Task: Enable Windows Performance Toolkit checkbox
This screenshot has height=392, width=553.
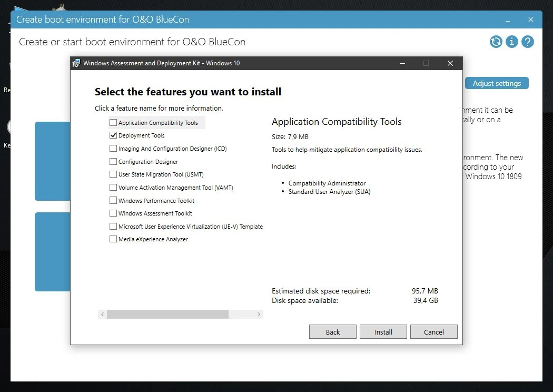Action: click(x=113, y=200)
